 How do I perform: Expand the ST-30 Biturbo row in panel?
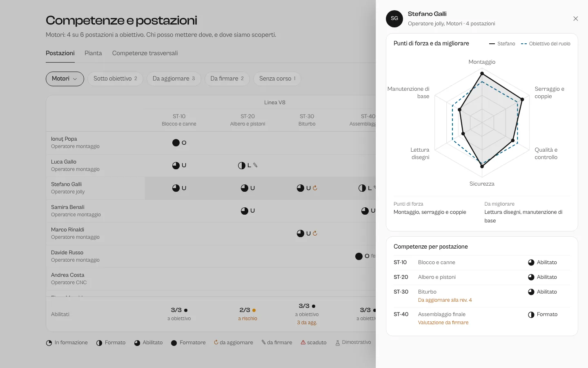pos(482,296)
